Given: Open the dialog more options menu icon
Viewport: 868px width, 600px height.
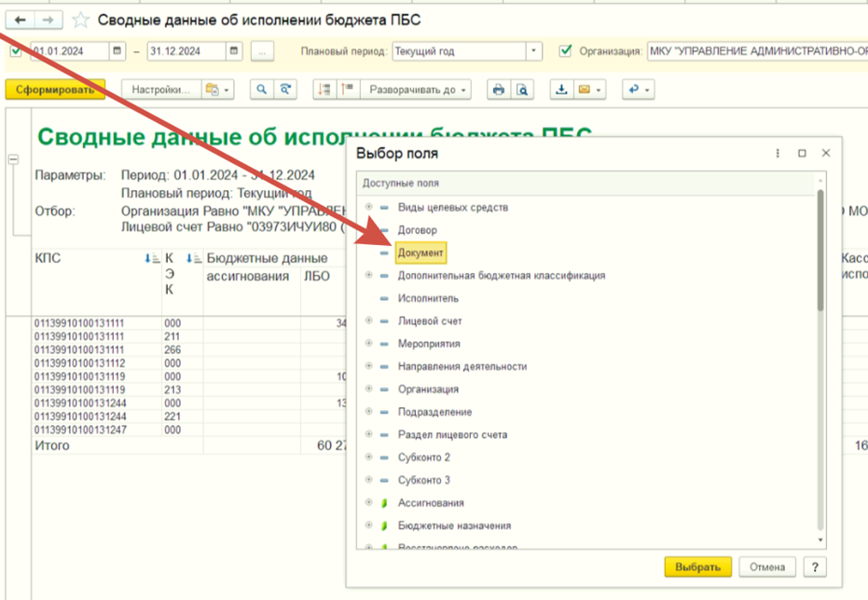Looking at the screenshot, I should click(x=778, y=153).
